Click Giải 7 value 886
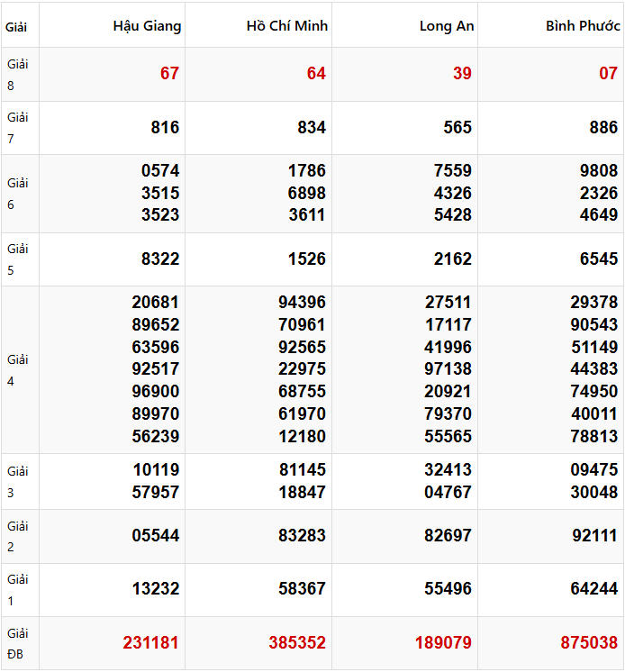This screenshot has height=672, width=625. [x=603, y=127]
